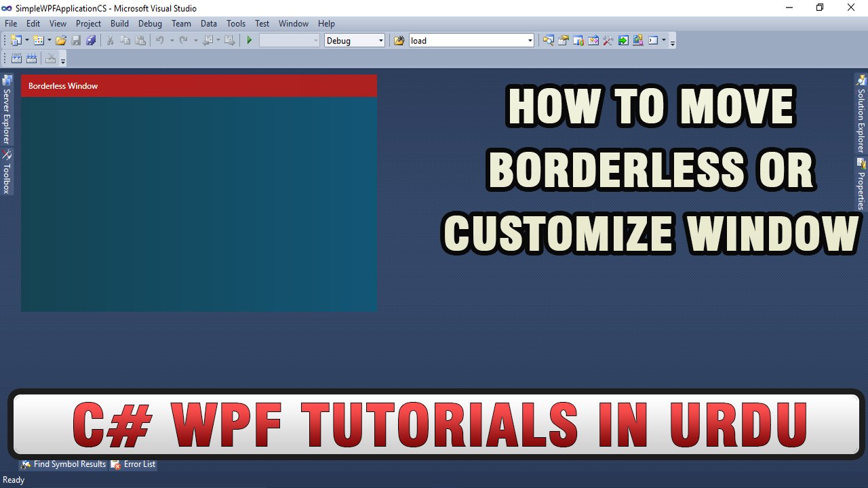This screenshot has height=488, width=868.
Task: Click the Find in Files binoculars-folder icon
Action: click(399, 41)
